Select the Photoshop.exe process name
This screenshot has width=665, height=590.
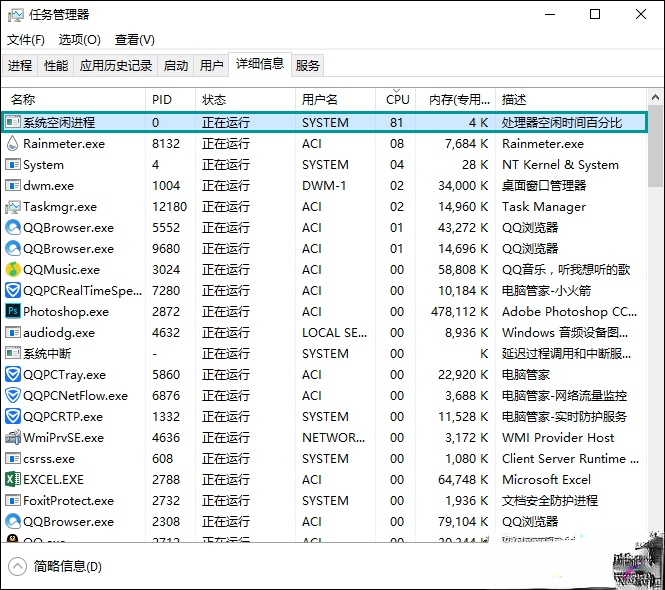pos(66,312)
